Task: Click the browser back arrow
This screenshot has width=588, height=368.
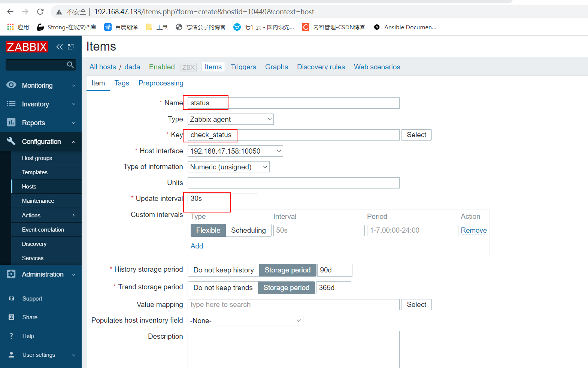Action: pos(10,12)
